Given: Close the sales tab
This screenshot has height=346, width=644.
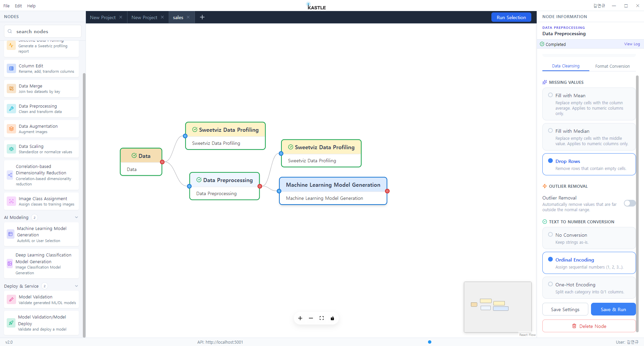Looking at the screenshot, I should [x=188, y=17].
